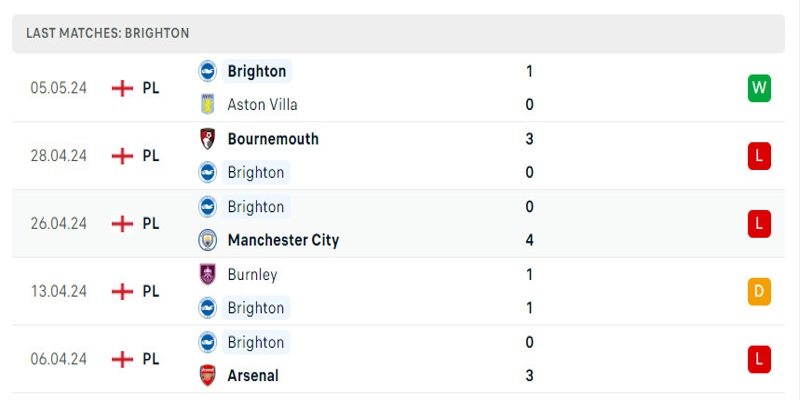Open the Burnley team name link
This screenshot has height=400, width=800.
pos(252,274)
